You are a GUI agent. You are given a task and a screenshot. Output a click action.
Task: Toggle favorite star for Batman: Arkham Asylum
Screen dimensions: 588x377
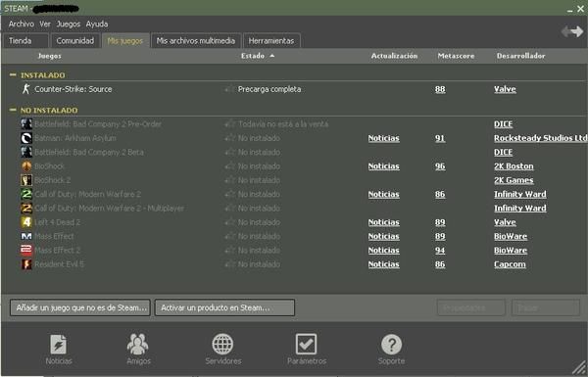pyautogui.click(x=229, y=138)
